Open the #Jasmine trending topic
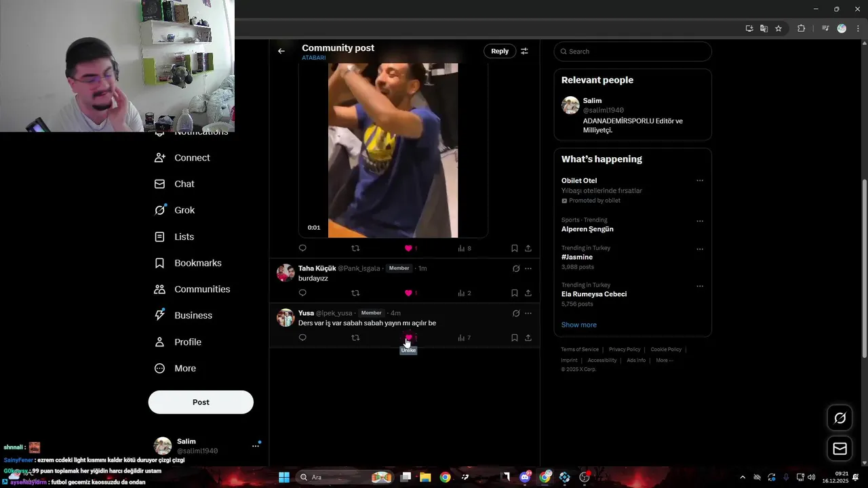 pyautogui.click(x=577, y=257)
